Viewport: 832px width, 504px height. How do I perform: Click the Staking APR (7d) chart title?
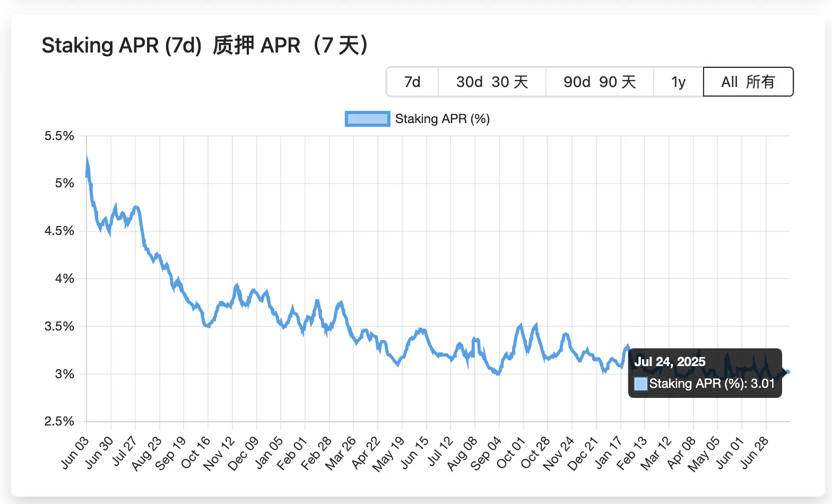click(x=122, y=46)
